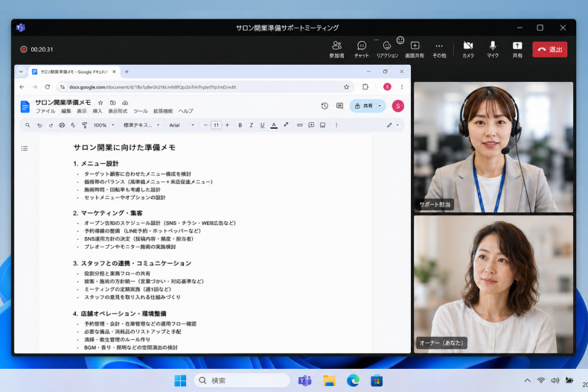Toggle underline formatting

tap(262, 125)
